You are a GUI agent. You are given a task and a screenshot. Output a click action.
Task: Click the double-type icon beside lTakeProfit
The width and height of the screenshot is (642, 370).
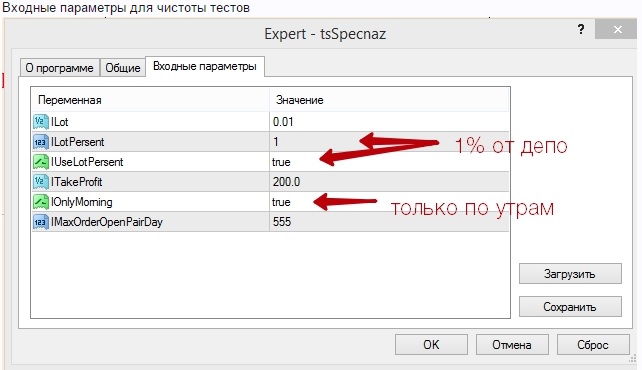click(x=41, y=182)
